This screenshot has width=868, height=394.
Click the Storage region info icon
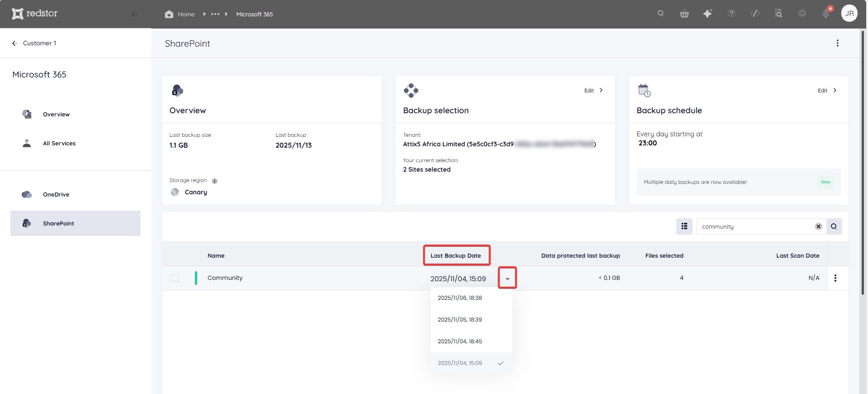point(215,181)
